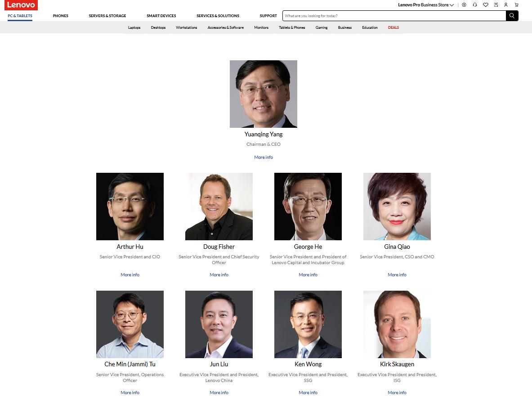Open the account profile icon
This screenshot has height=400, width=532.
[x=506, y=5]
